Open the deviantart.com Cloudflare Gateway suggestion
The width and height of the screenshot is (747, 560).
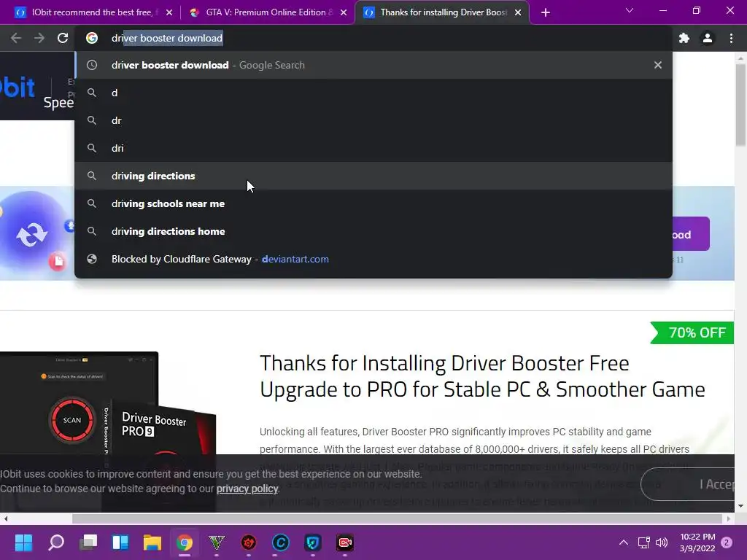click(373, 259)
